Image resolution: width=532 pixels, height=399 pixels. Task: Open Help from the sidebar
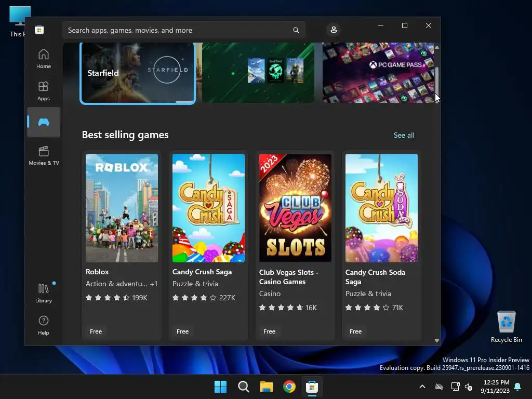(x=44, y=325)
